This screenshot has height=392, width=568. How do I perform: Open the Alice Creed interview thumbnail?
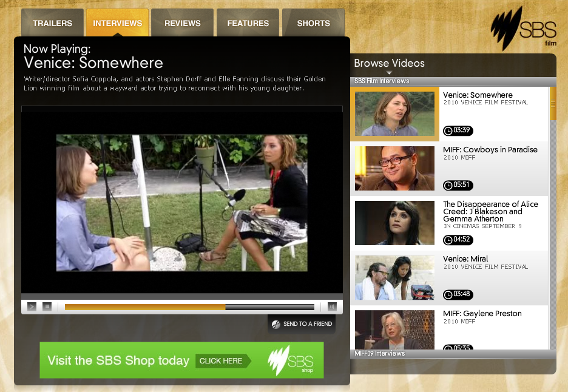pos(394,223)
